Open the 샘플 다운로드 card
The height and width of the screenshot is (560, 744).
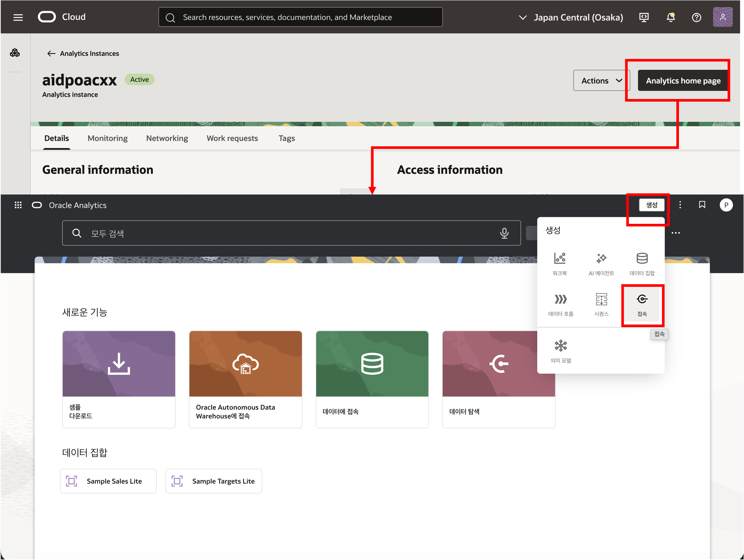(x=119, y=379)
